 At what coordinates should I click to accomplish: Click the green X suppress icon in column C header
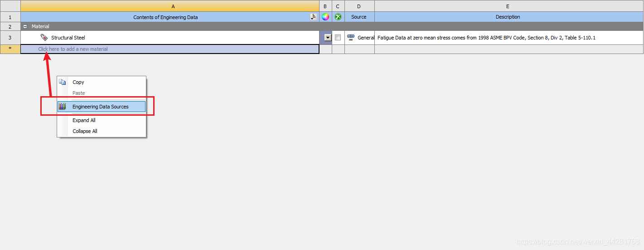click(338, 17)
